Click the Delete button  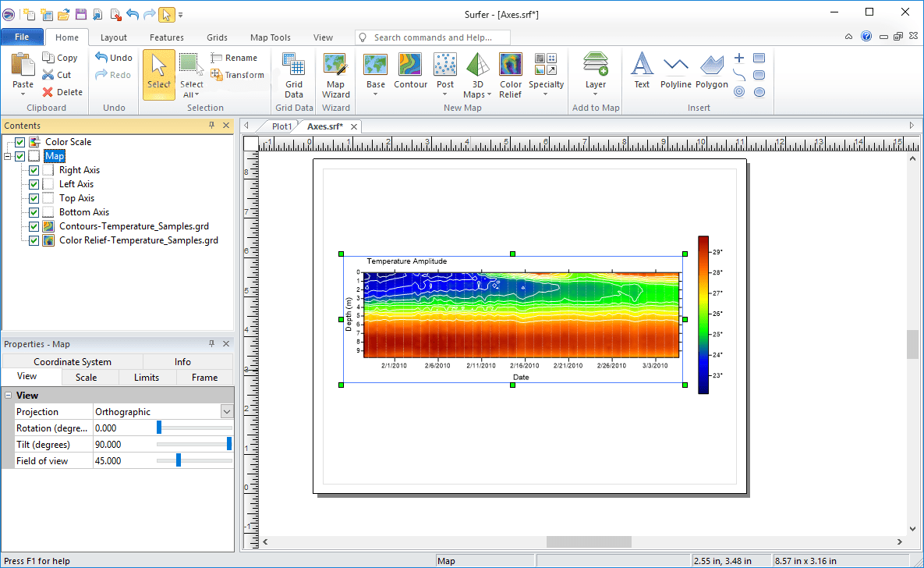[62, 92]
